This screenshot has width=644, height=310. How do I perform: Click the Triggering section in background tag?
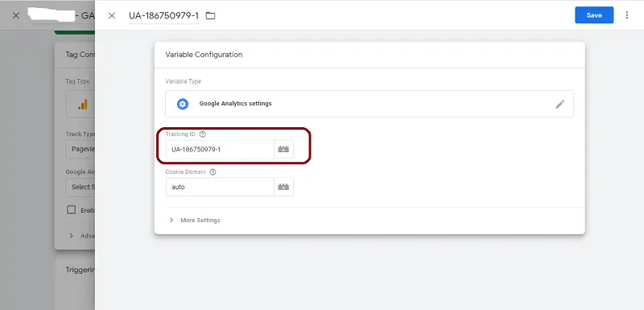[80, 270]
